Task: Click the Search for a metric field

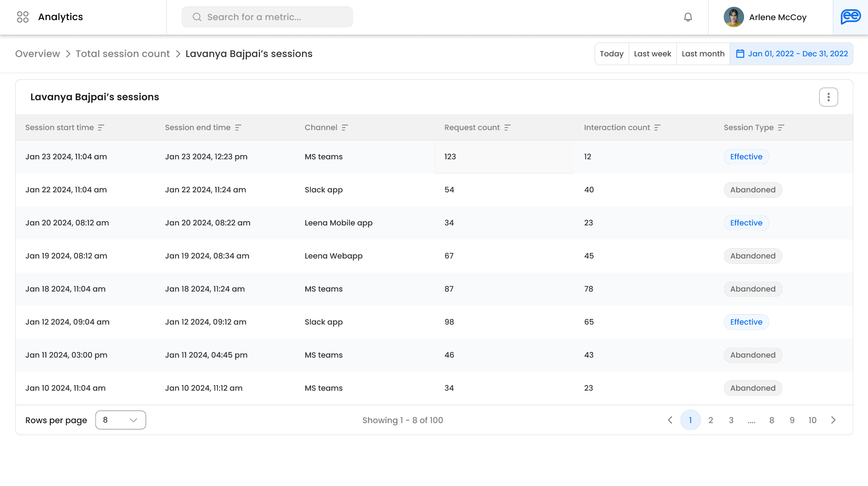Action: tap(267, 17)
